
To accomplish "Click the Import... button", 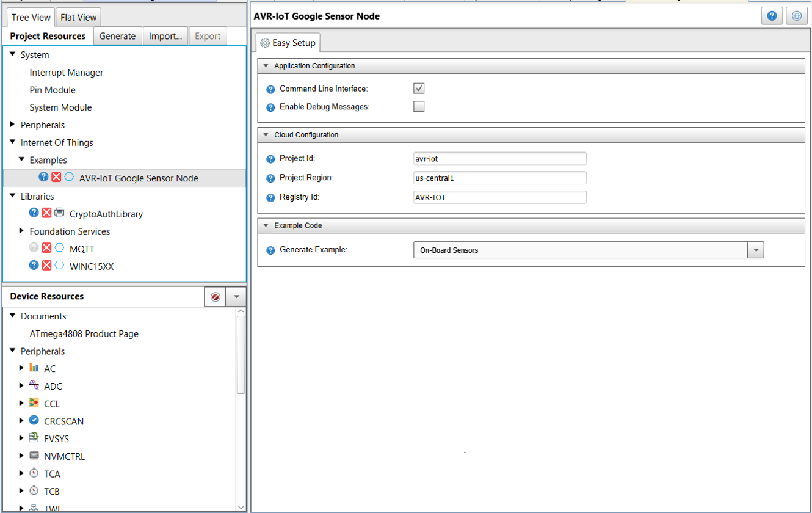I will click(165, 36).
